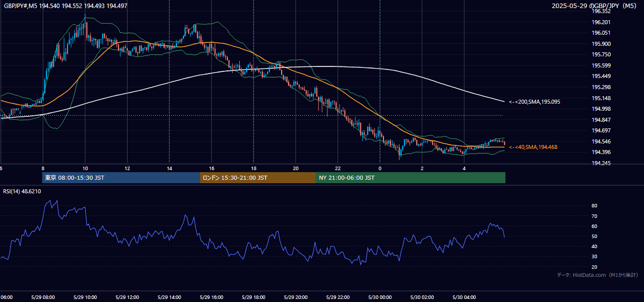Click price axis label 194.847

click(601, 120)
